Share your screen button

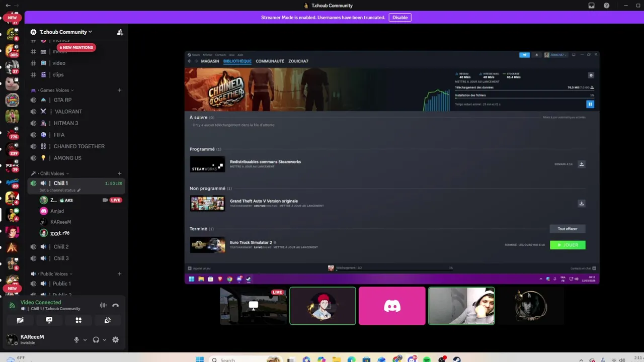click(49, 320)
